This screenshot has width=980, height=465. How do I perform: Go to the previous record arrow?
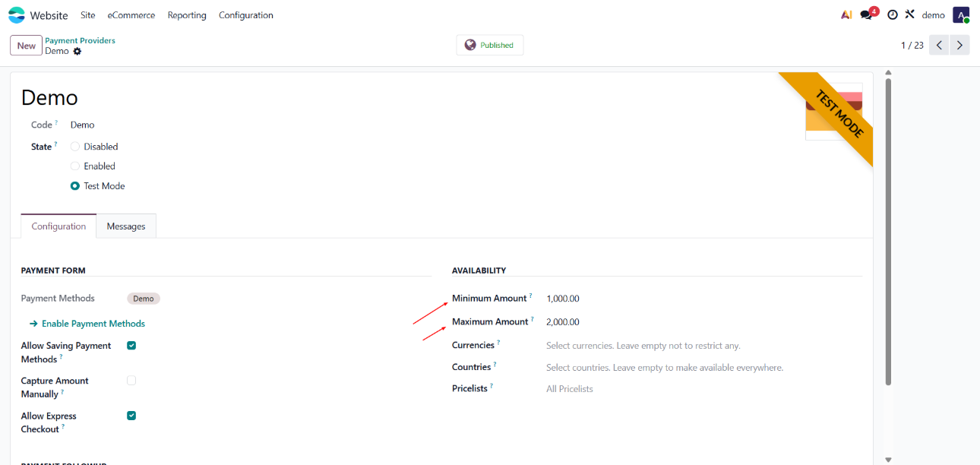(940, 46)
